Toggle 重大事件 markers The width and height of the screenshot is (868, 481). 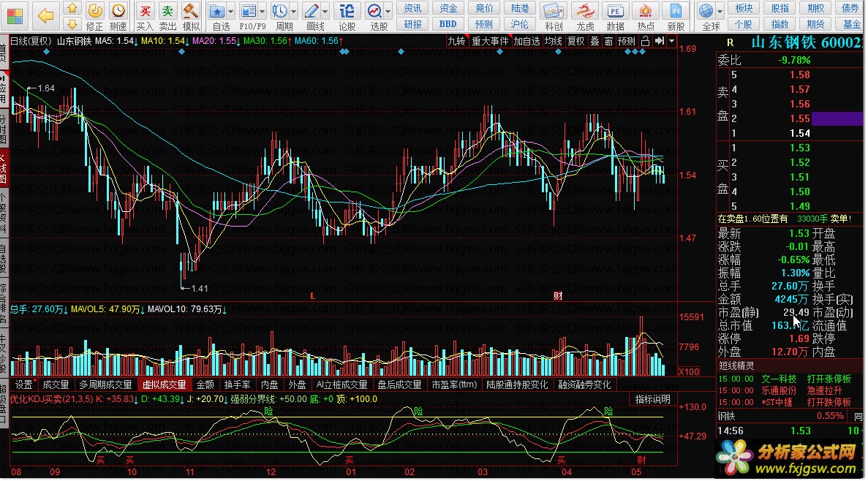(x=490, y=41)
